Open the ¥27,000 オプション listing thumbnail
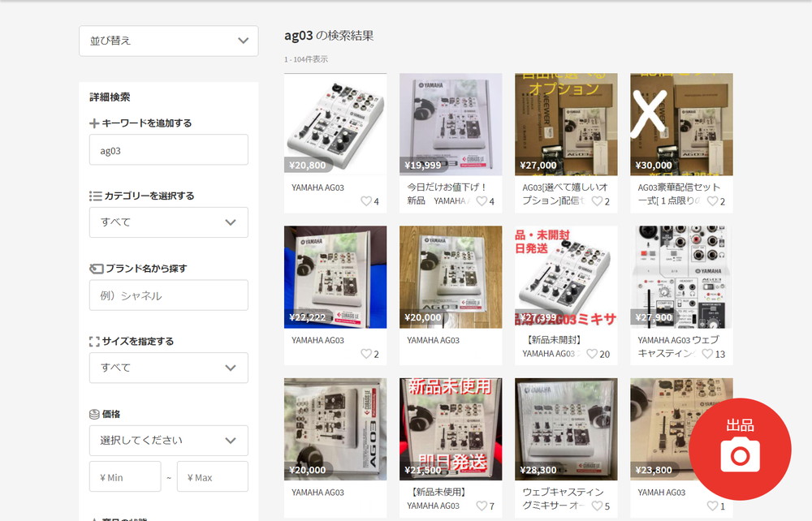The image size is (812, 521). pos(566,124)
